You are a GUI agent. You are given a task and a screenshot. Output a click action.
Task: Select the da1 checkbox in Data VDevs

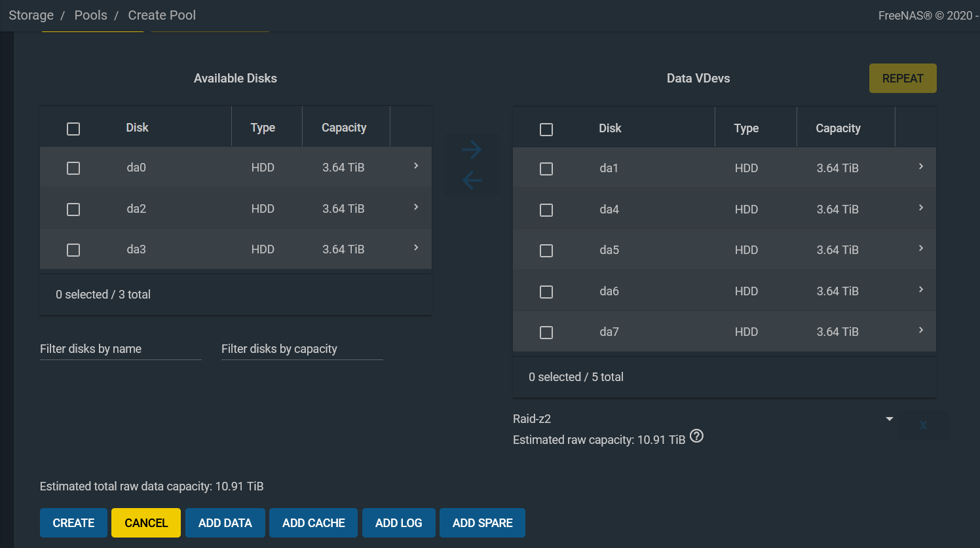tap(546, 169)
